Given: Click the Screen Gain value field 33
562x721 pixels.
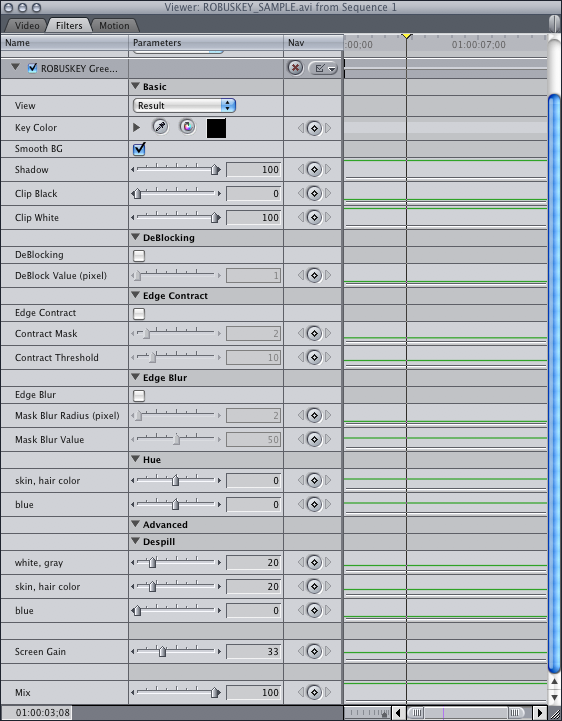Looking at the screenshot, I should pyautogui.click(x=253, y=652).
